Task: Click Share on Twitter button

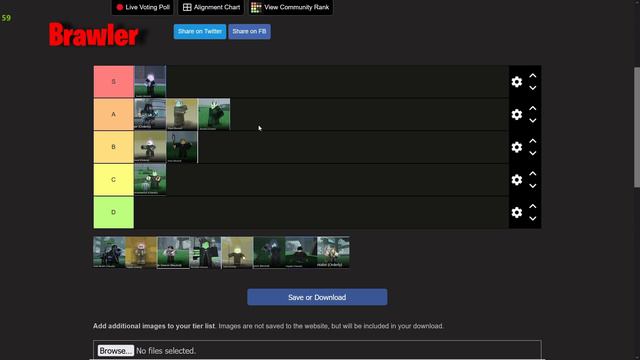Action: point(200,31)
